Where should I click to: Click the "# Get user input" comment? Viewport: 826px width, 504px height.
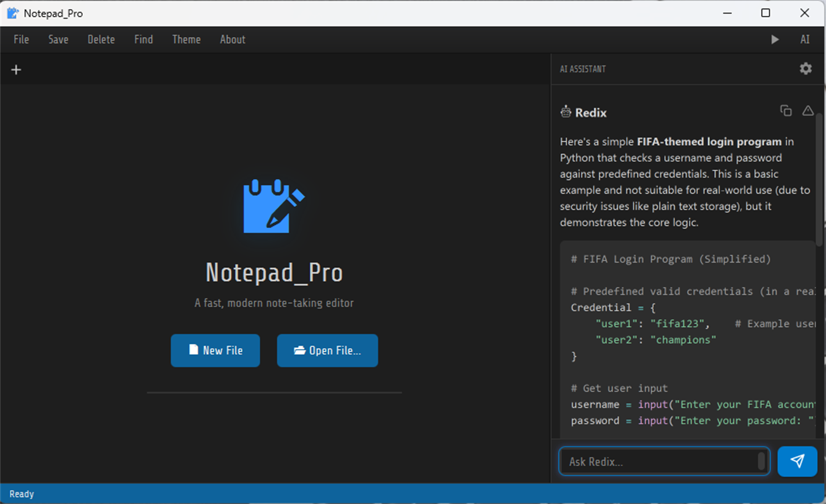[619, 388]
